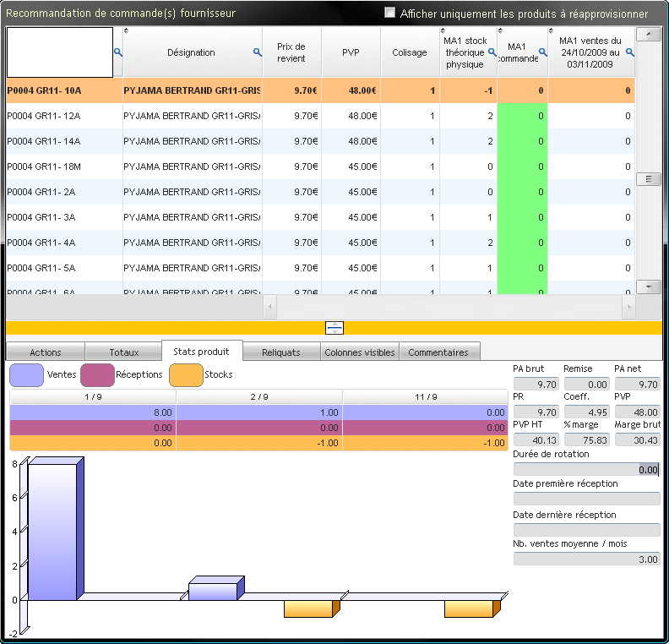Click the PVP HT field showing 40.13
669x644 pixels.
536,440
